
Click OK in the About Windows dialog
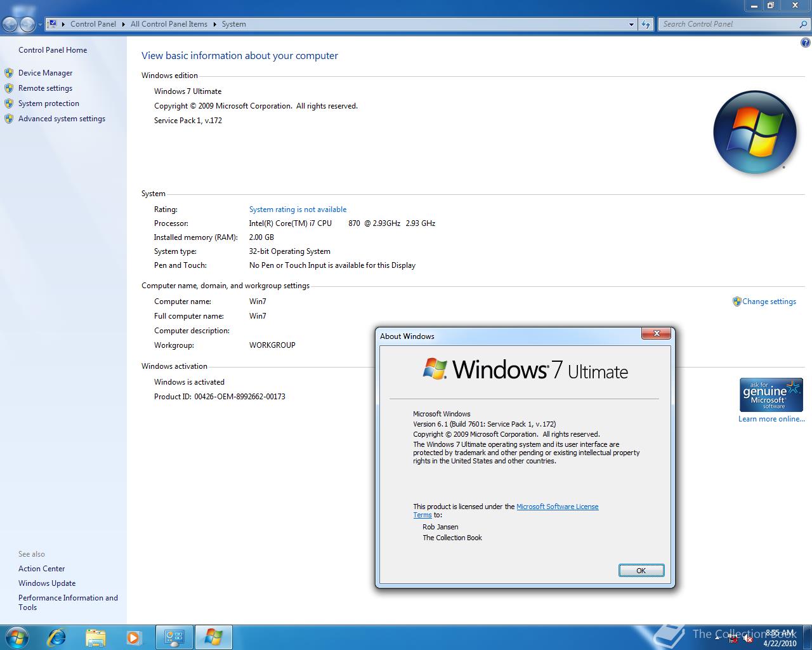pyautogui.click(x=641, y=570)
